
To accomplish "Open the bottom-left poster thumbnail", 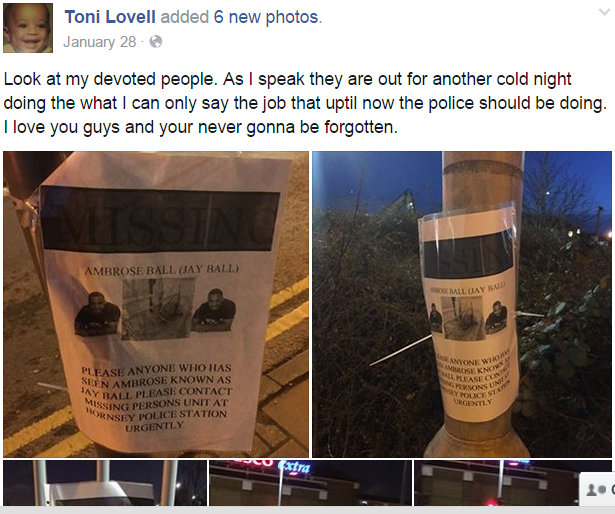I will pyautogui.click(x=105, y=483).
